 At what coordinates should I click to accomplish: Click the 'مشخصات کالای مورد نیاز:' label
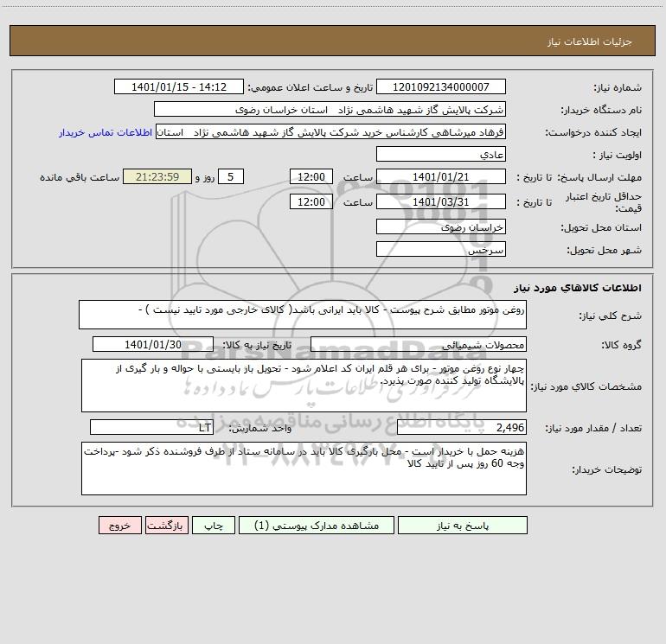pyautogui.click(x=586, y=386)
